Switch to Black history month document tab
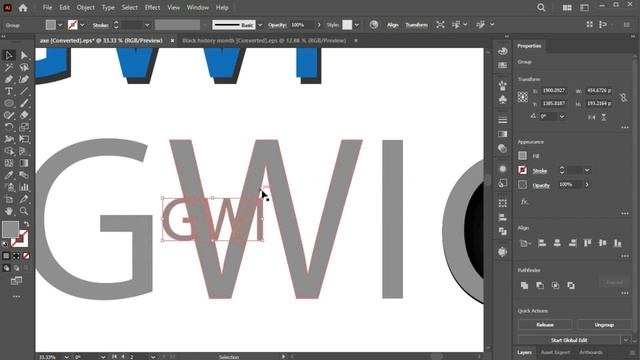640x360 pixels. coord(264,40)
